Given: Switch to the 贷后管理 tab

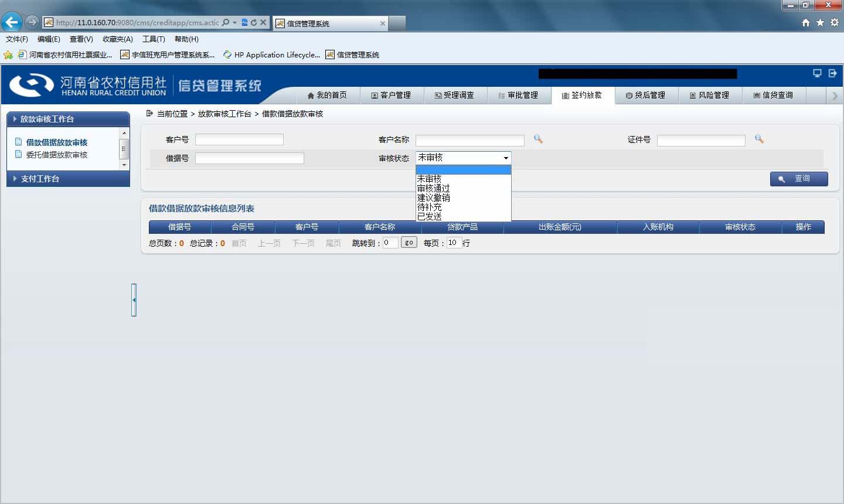Looking at the screenshot, I should (646, 95).
